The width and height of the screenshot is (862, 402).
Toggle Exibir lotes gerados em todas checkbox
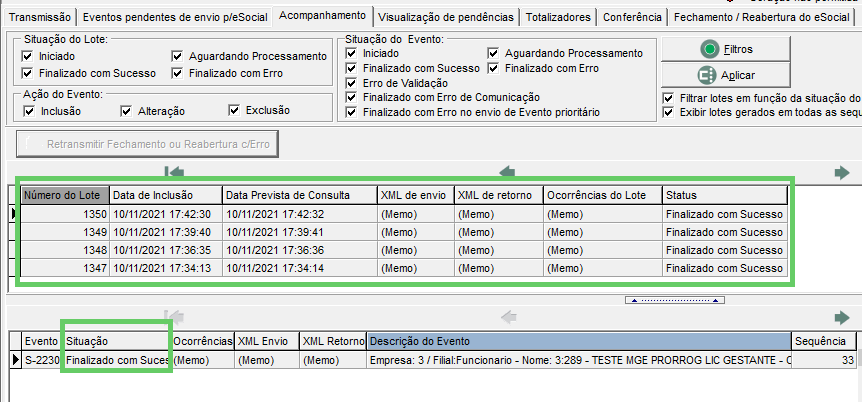[668, 113]
